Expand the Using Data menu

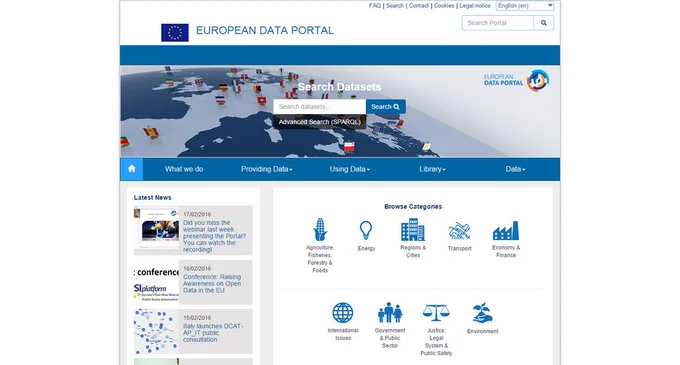pyautogui.click(x=350, y=169)
